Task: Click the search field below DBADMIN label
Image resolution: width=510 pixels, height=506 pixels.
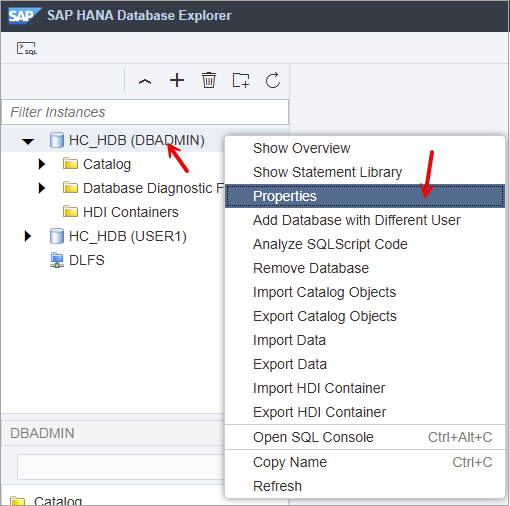Action: (121, 467)
